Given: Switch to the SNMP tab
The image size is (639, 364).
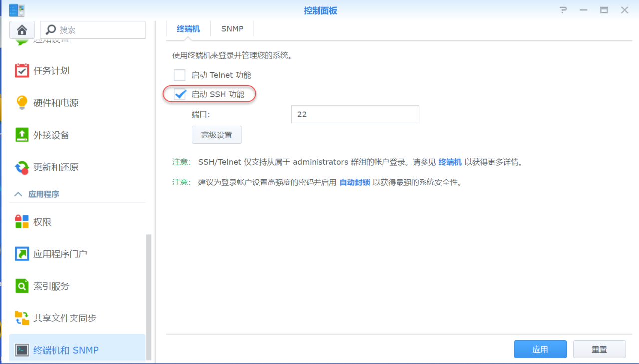Looking at the screenshot, I should click(x=232, y=28).
